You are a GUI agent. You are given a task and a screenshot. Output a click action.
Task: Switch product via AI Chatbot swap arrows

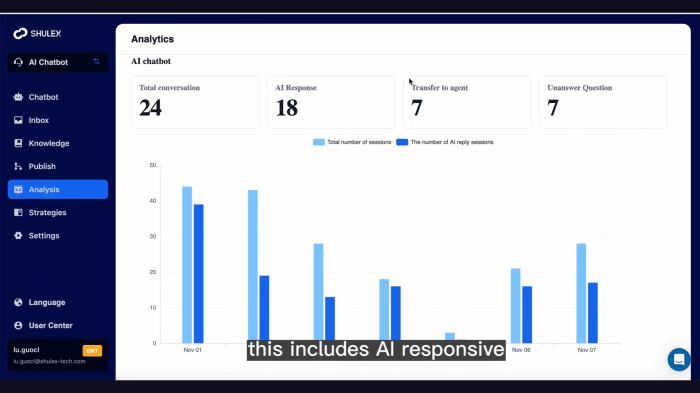pos(96,62)
